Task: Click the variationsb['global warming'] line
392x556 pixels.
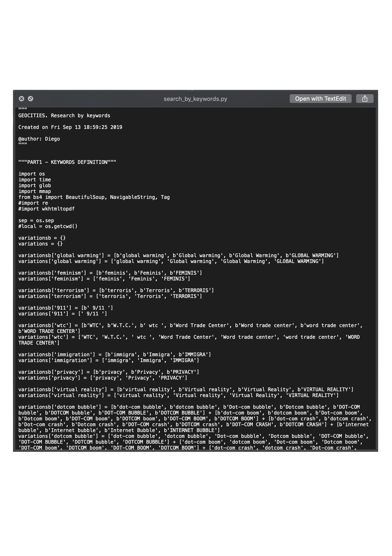Action: (x=179, y=256)
